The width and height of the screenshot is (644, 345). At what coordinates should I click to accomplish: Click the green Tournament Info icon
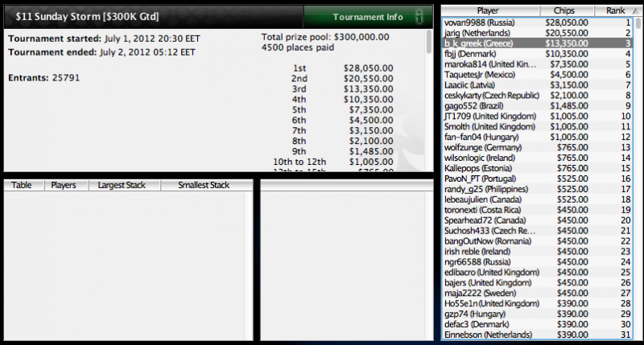coord(419,17)
